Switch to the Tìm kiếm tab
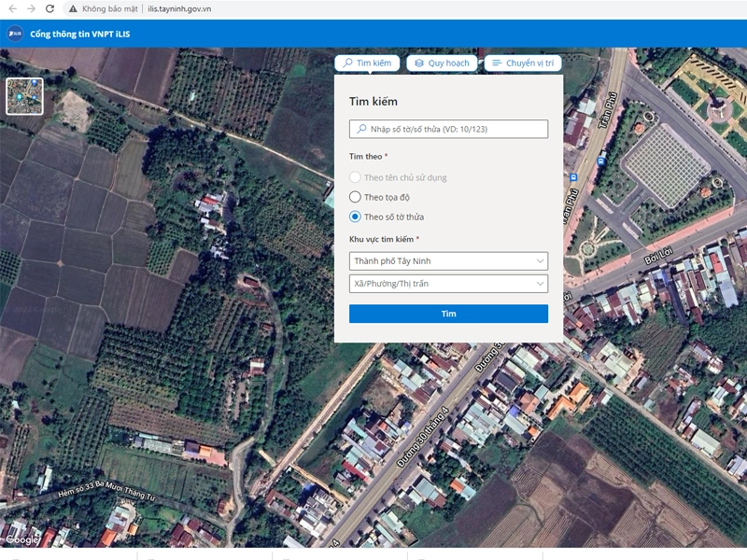Viewport: 747px width, 560px height. (367, 63)
